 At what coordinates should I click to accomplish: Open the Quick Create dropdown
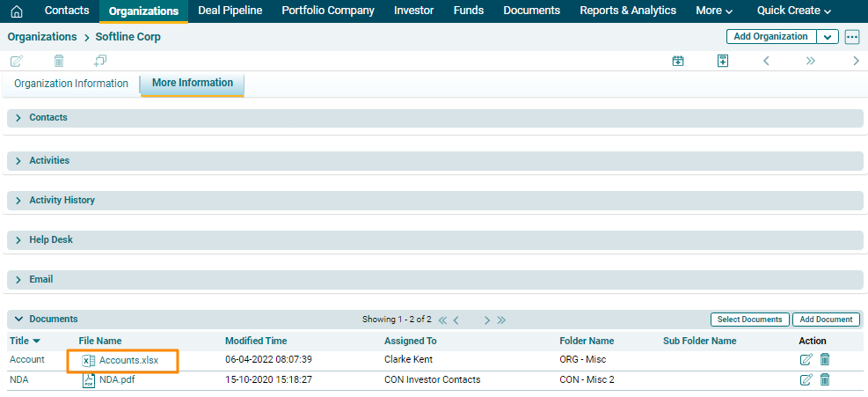[x=793, y=11]
